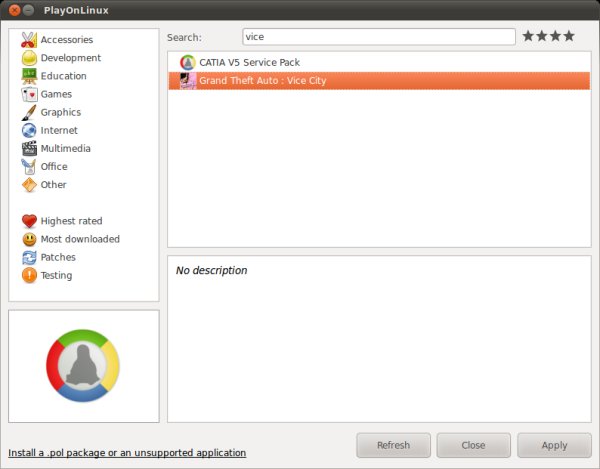Open the Development category
Viewport: 600px width, 469px height.
click(71, 58)
